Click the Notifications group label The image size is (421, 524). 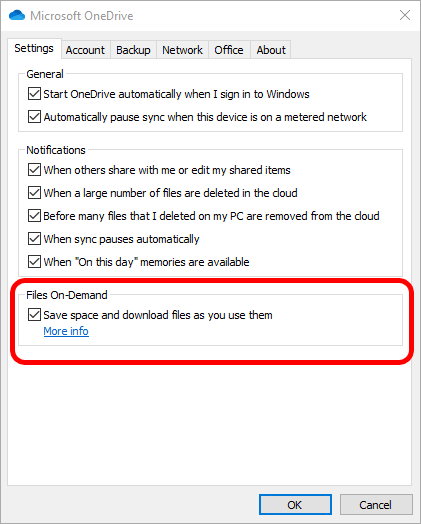pyautogui.click(x=56, y=150)
